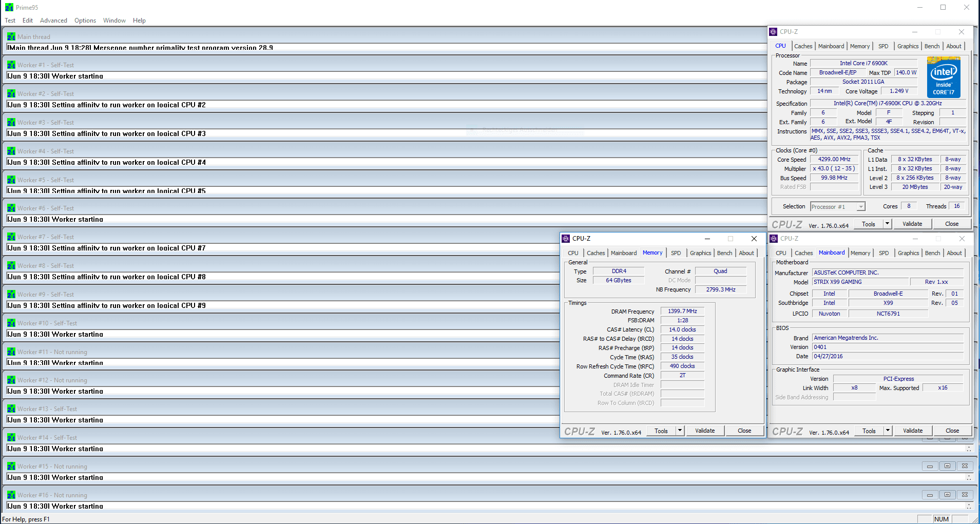
Task: Click the motherboard model STRIX X99 GAMING
Action: 861,282
